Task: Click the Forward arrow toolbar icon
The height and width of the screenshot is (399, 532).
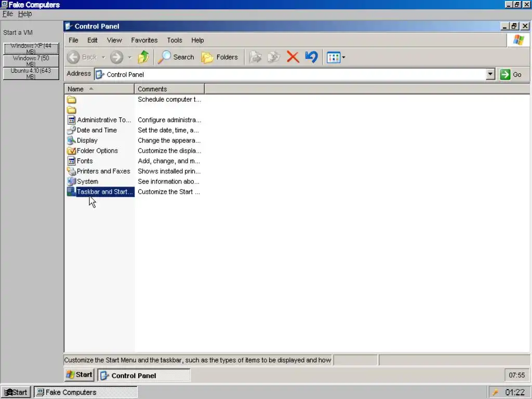Action: [116, 57]
